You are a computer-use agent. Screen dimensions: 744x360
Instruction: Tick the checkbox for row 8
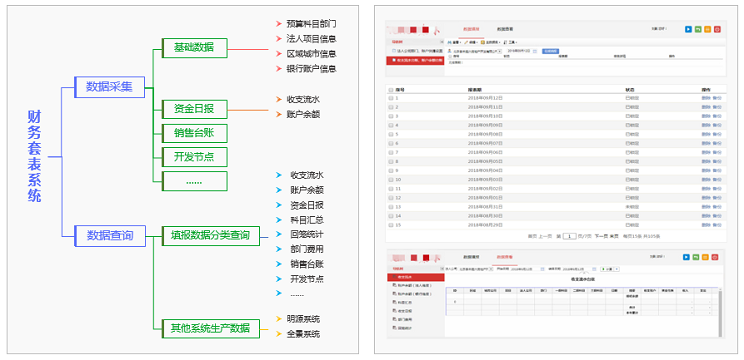(391, 161)
